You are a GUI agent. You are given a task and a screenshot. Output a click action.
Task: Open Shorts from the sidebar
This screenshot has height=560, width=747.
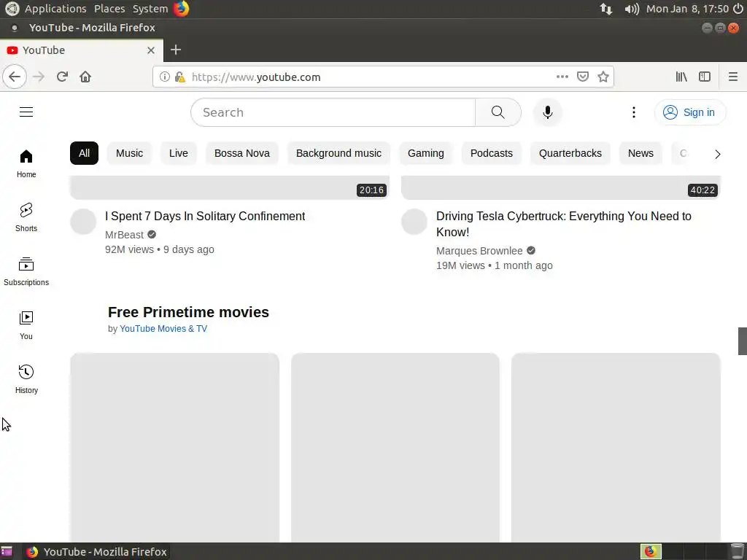coord(26,217)
